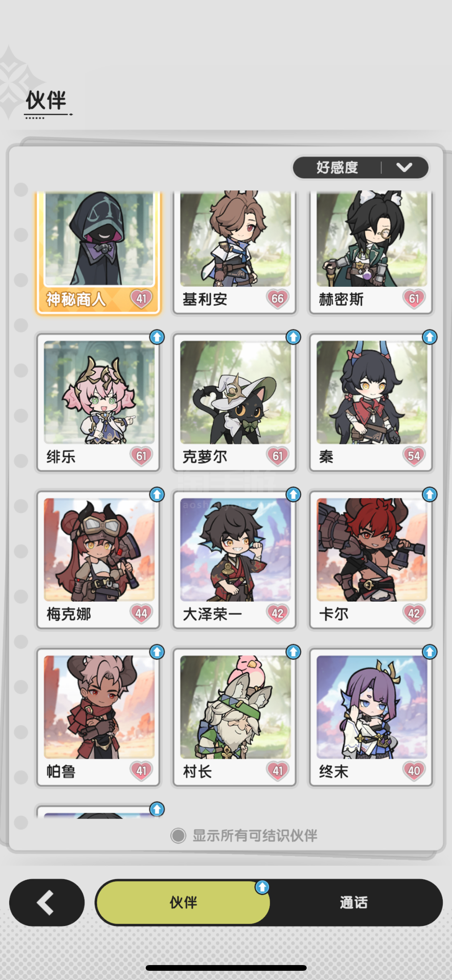Tap the heart affinity icon on 村长's card
The height and width of the screenshot is (980, 452).
277,771
